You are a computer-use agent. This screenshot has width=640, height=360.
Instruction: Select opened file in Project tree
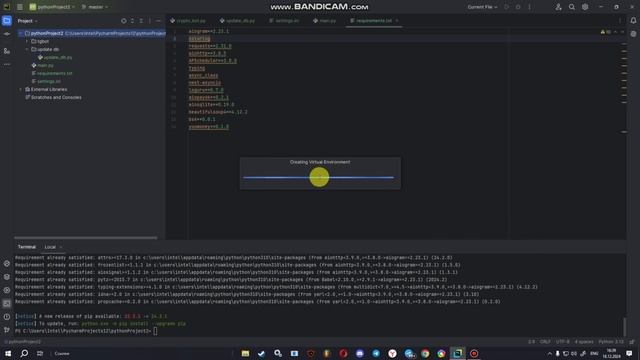pos(124,21)
